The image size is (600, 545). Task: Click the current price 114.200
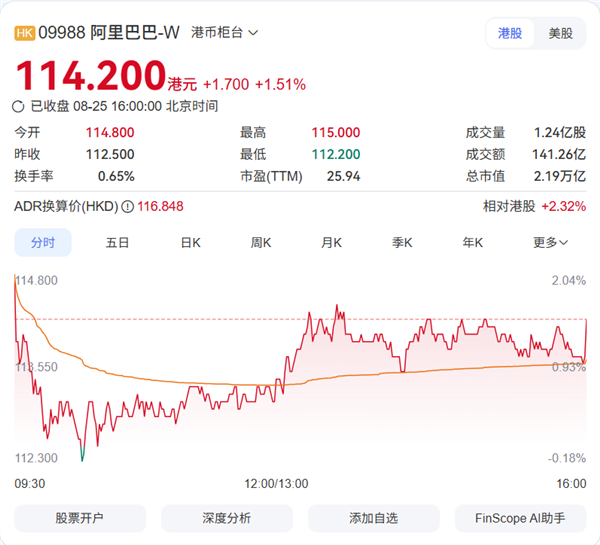(x=91, y=75)
